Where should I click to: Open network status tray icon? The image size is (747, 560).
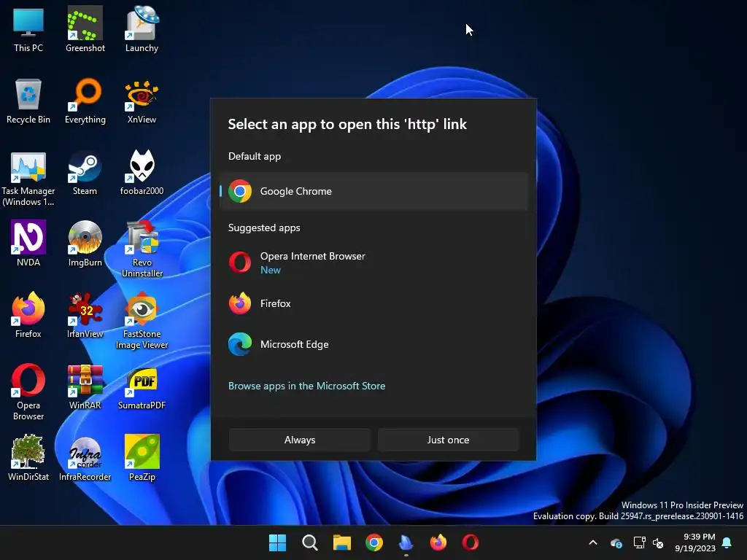(x=639, y=542)
